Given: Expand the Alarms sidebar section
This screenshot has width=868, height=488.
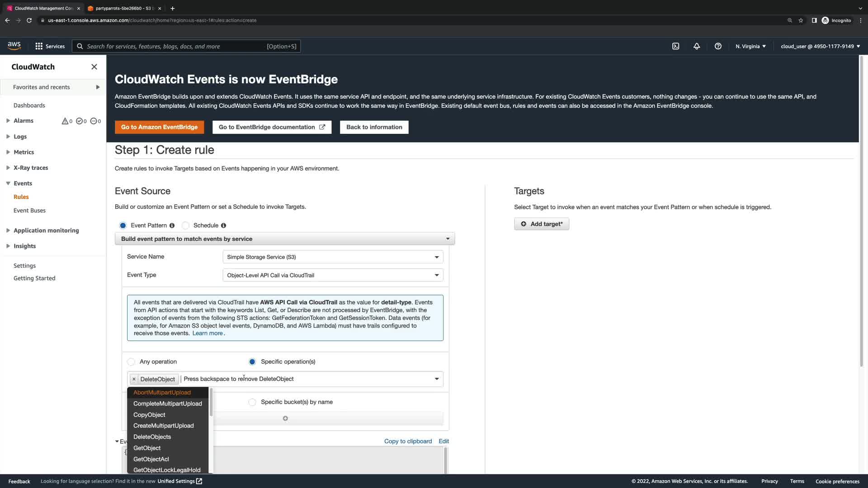Looking at the screenshot, I should click(x=8, y=121).
